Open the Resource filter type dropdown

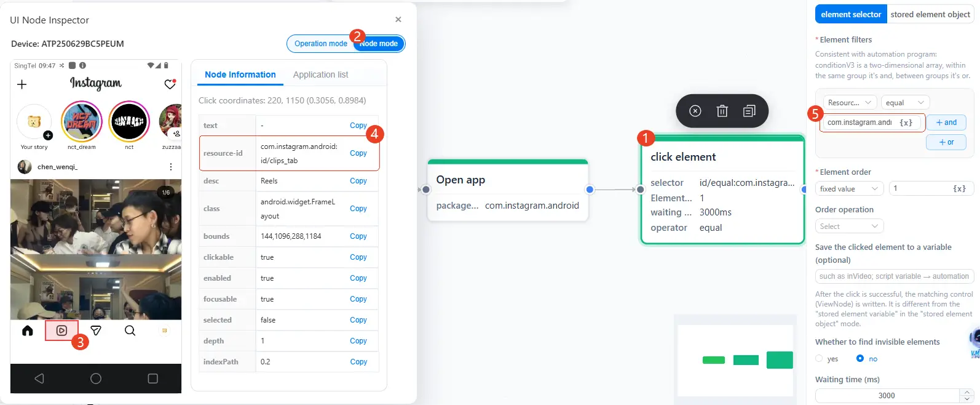(x=850, y=103)
